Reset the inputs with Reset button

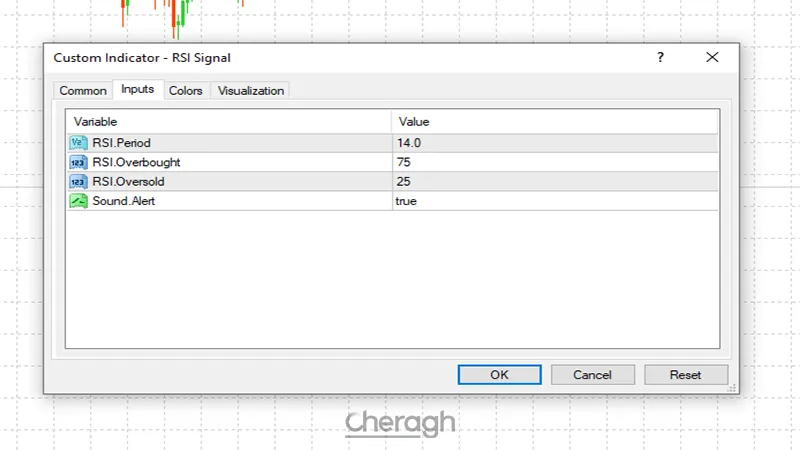pyautogui.click(x=685, y=375)
